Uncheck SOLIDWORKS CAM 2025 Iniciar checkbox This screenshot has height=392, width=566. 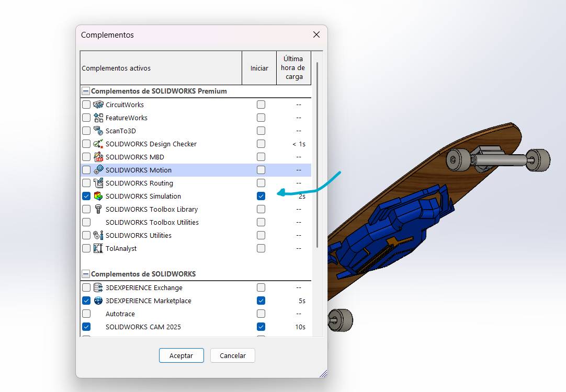(261, 327)
